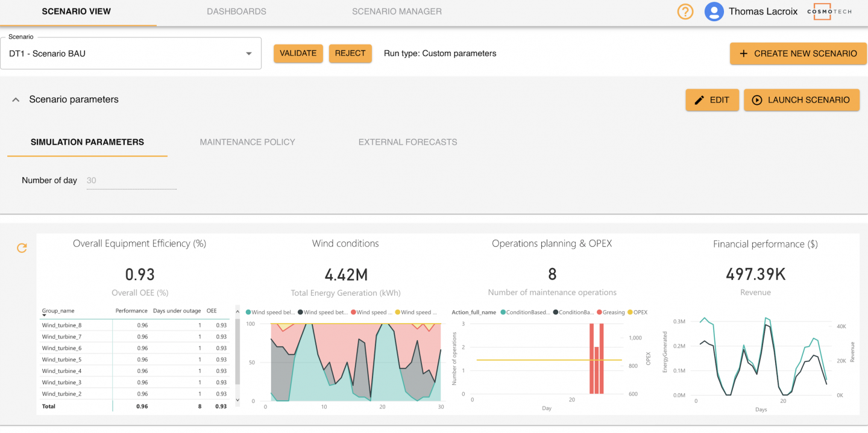Click the refresh dashboard icon
The image size is (868, 433).
[x=22, y=248]
